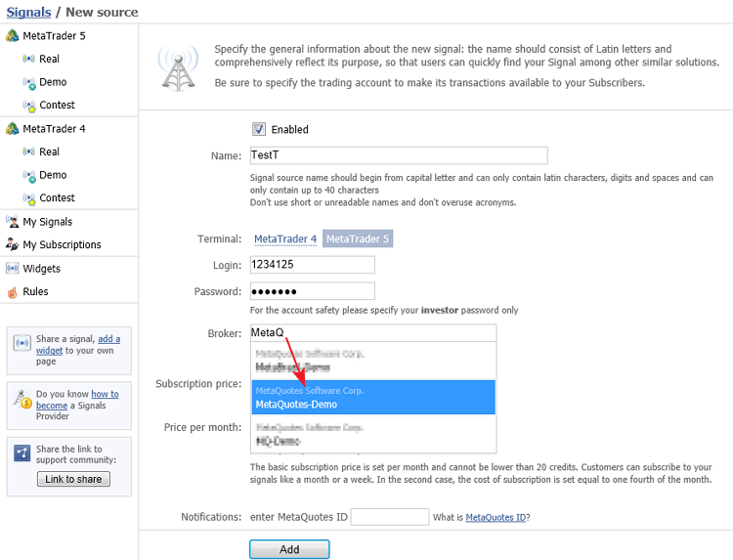Click the MetaTrader 4 Contest signal icon

(29, 199)
